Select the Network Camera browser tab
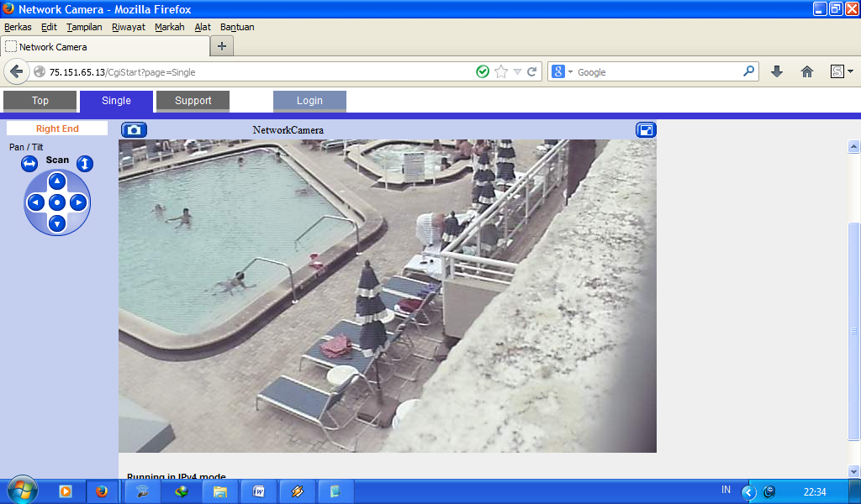861x504 pixels. 105,46
